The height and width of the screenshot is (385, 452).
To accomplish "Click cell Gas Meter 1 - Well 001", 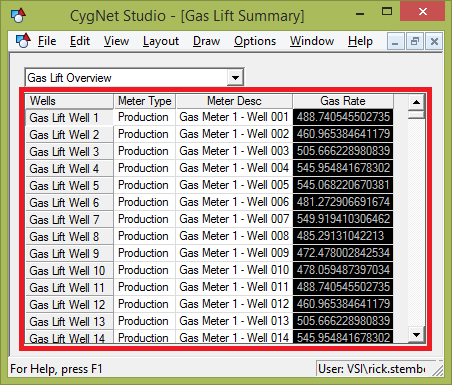I will [234, 117].
